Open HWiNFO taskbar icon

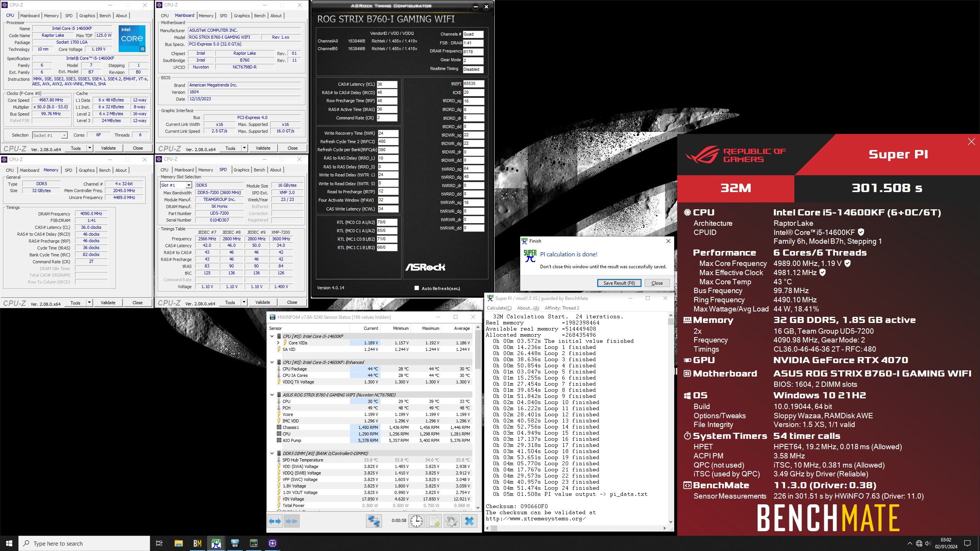pyautogui.click(x=235, y=543)
